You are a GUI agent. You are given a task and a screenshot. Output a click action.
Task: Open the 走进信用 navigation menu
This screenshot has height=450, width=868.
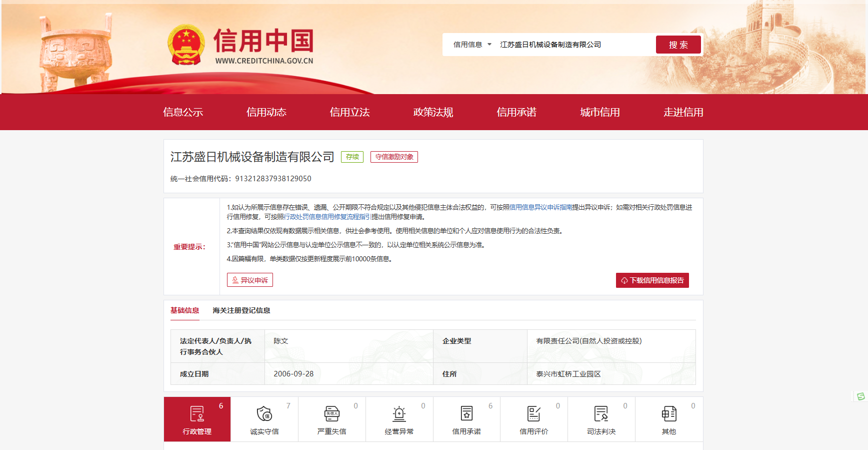683,112
